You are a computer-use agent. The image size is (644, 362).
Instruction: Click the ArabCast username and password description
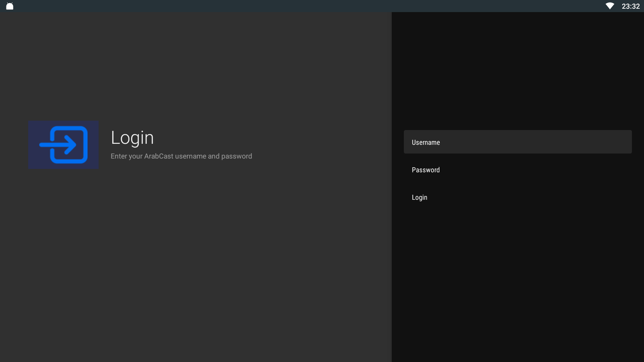pyautogui.click(x=181, y=156)
